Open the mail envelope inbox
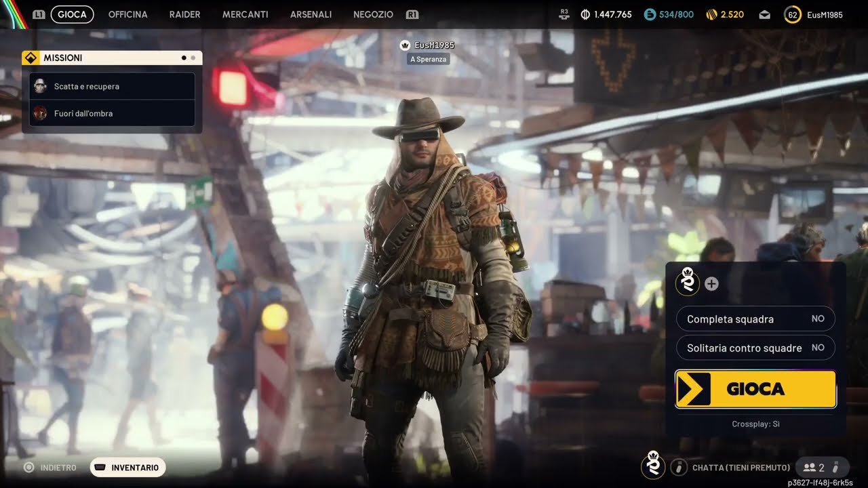868x488 pixels. 764,14
